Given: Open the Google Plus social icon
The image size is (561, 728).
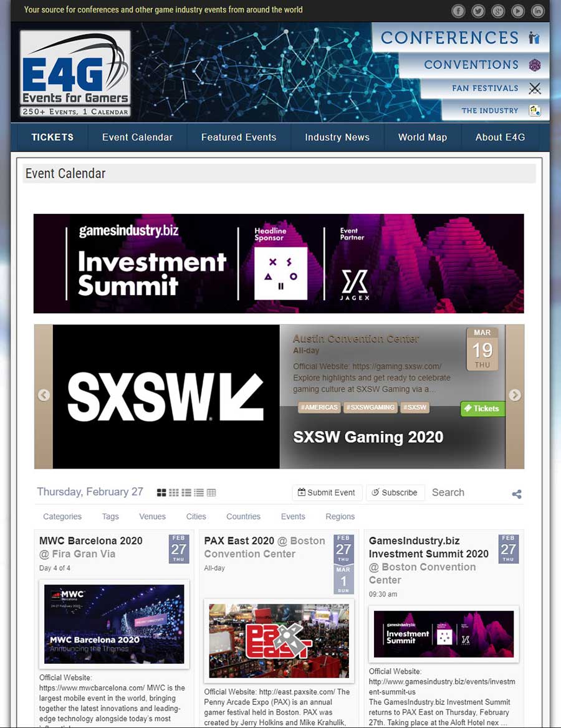Looking at the screenshot, I should (498, 11).
